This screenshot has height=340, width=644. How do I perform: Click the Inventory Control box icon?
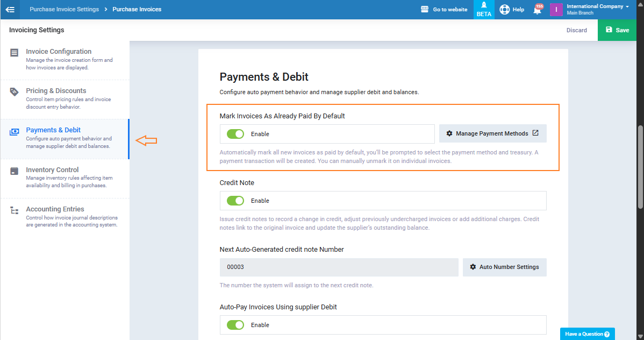click(15, 171)
